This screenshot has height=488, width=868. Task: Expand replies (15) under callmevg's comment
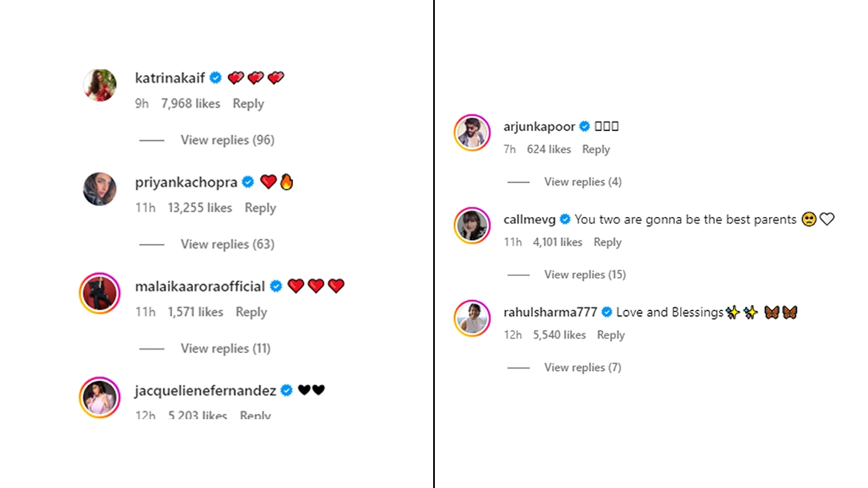(x=584, y=275)
